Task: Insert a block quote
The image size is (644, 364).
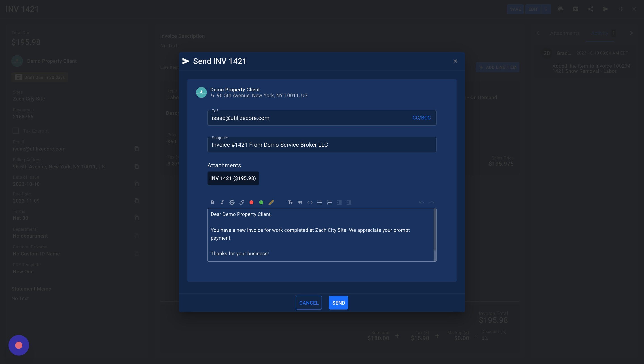Action: (300, 202)
